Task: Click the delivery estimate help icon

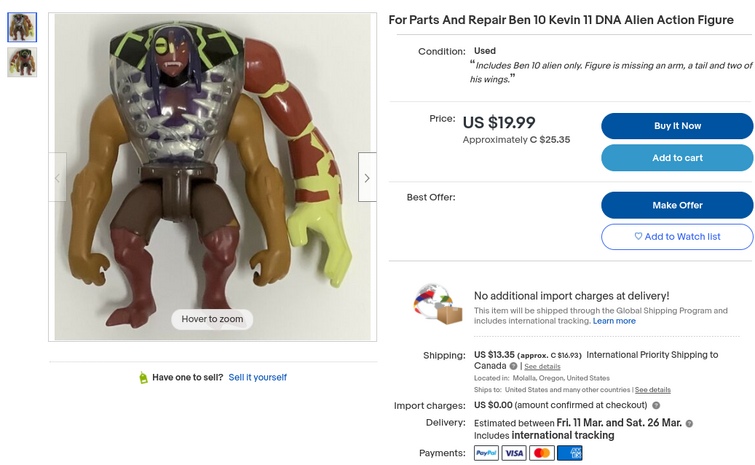Action: 689,423
